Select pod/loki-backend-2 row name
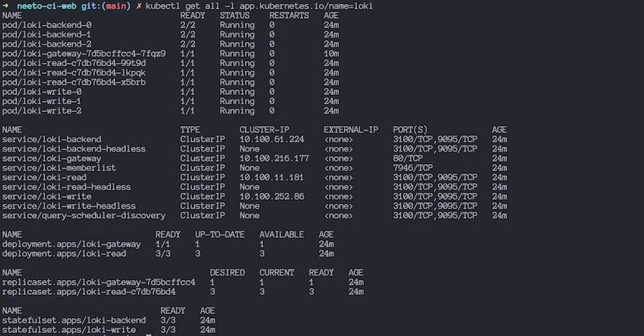The width and height of the screenshot is (644, 336). (47, 44)
